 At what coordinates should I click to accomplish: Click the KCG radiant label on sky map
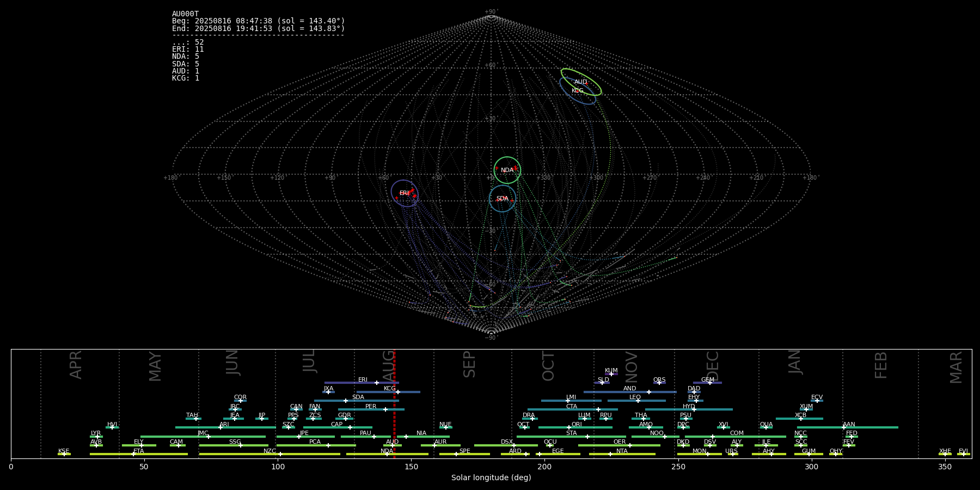[x=578, y=91]
